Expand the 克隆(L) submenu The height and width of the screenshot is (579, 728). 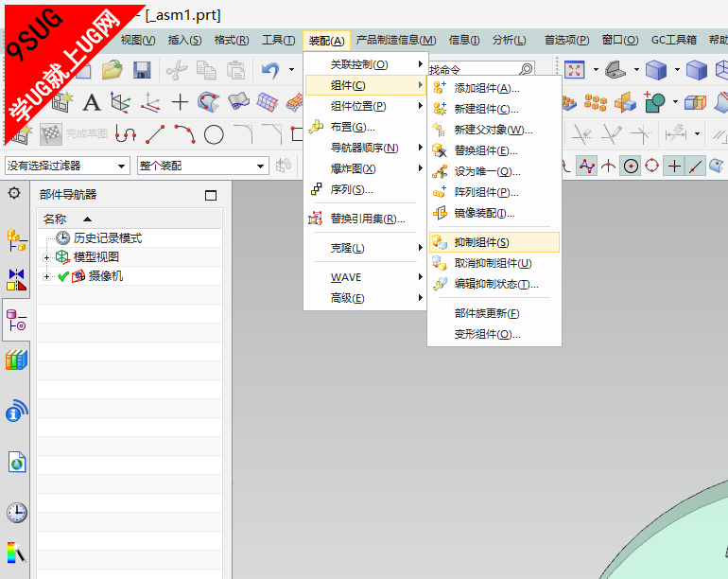point(365,248)
